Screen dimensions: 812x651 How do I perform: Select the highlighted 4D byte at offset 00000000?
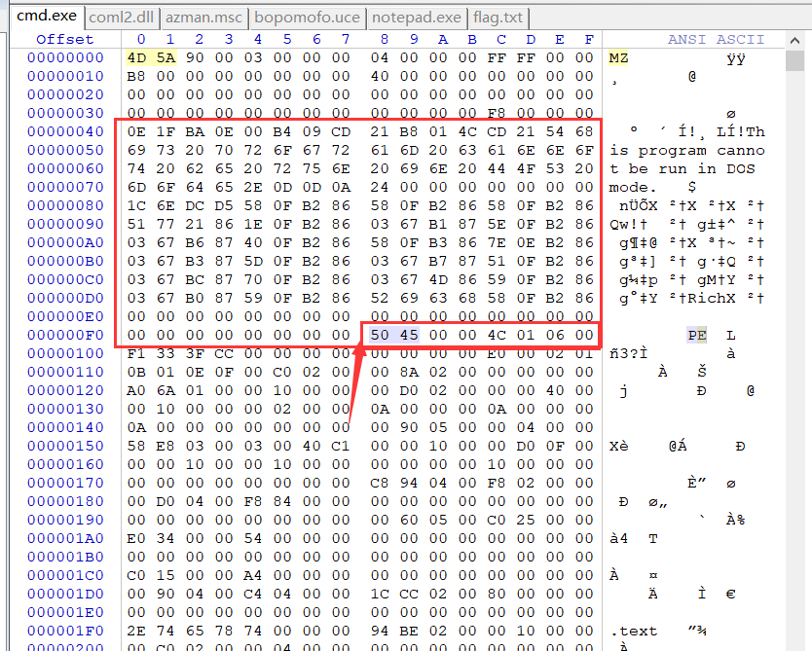(x=136, y=57)
